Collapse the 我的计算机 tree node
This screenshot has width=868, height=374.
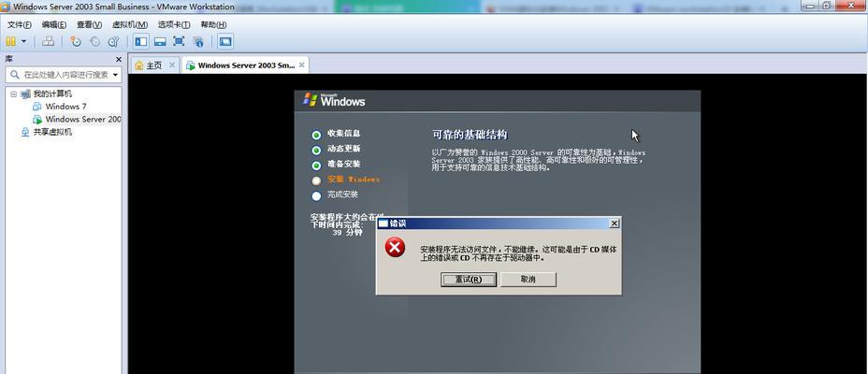coord(13,94)
